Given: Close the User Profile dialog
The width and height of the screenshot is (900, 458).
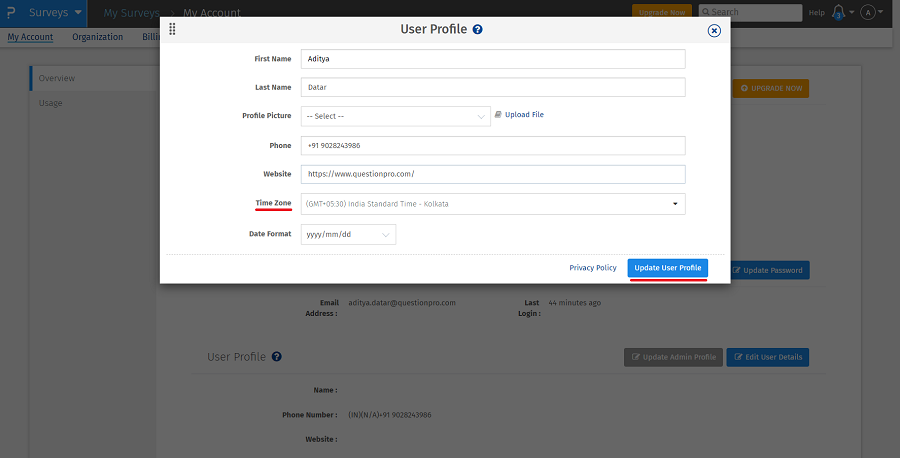Looking at the screenshot, I should click(714, 30).
